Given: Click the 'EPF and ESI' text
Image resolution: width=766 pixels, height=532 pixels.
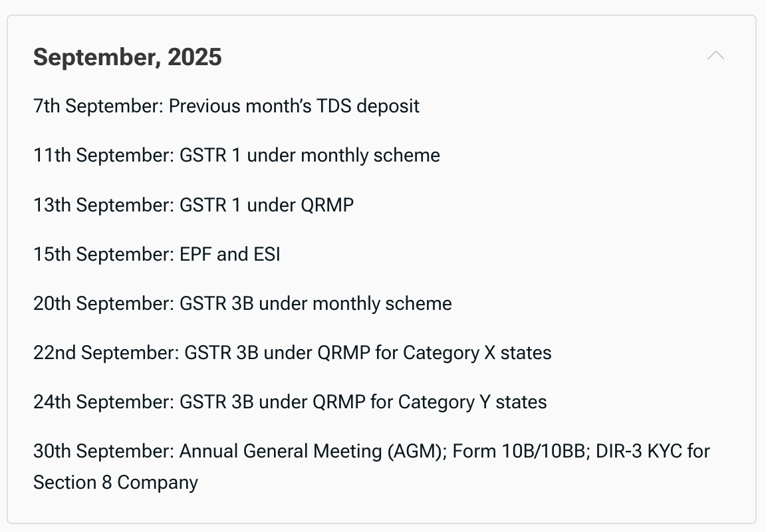Looking at the screenshot, I should click(x=230, y=254).
